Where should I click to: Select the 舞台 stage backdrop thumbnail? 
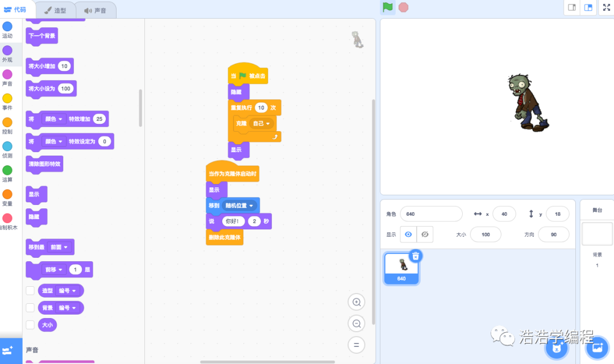pyautogui.click(x=597, y=234)
